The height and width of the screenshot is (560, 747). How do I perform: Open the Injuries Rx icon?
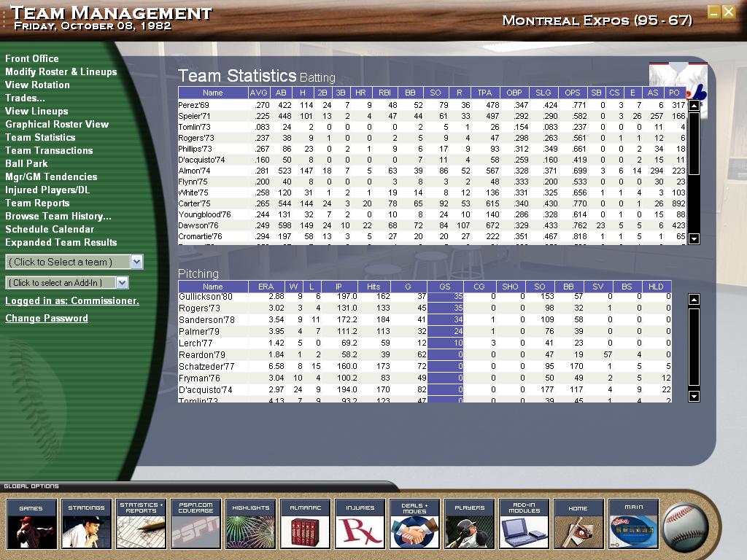tap(360, 524)
